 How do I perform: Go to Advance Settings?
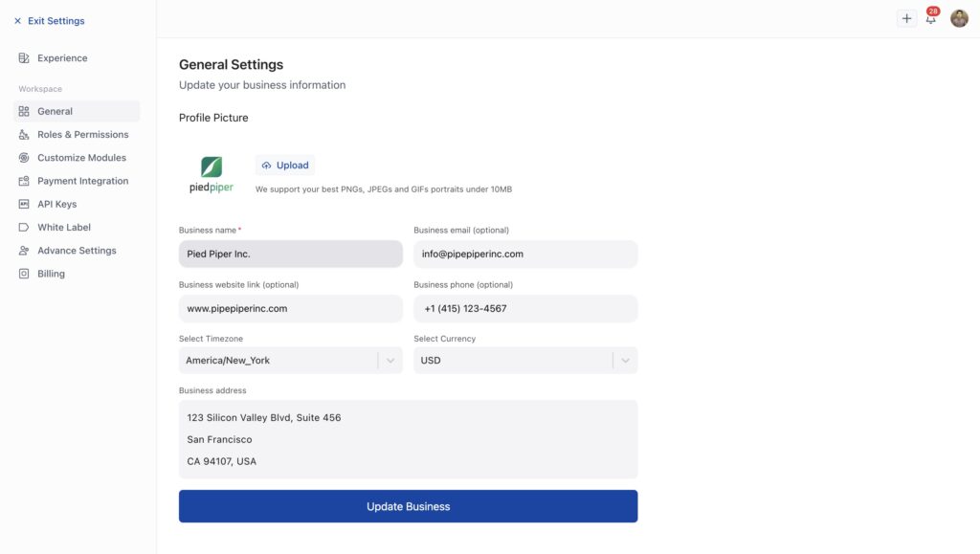[x=77, y=251]
